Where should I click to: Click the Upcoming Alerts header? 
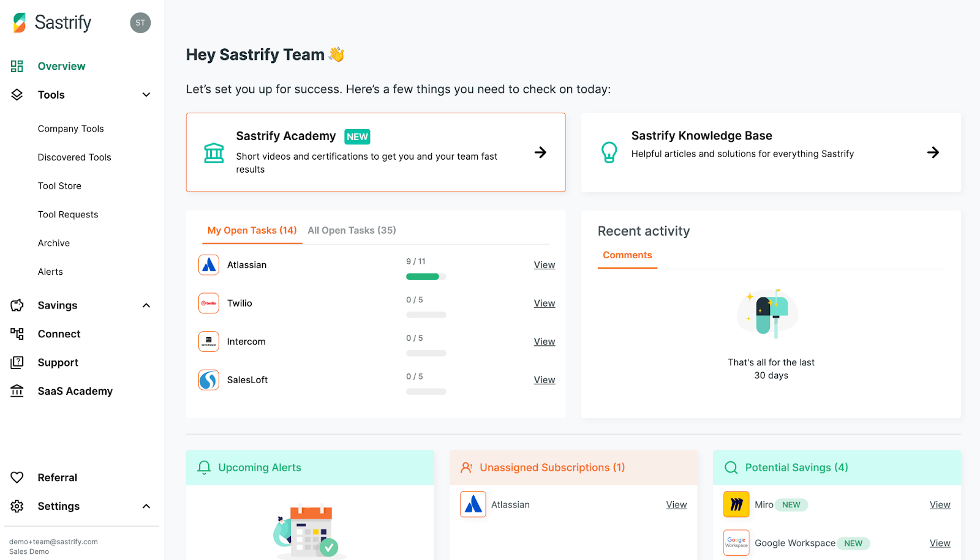coord(310,468)
